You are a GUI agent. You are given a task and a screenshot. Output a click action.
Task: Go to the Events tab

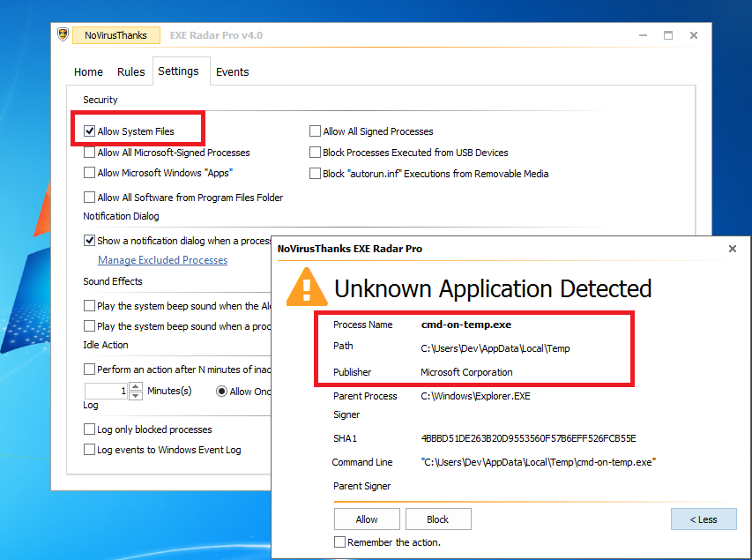coord(233,72)
